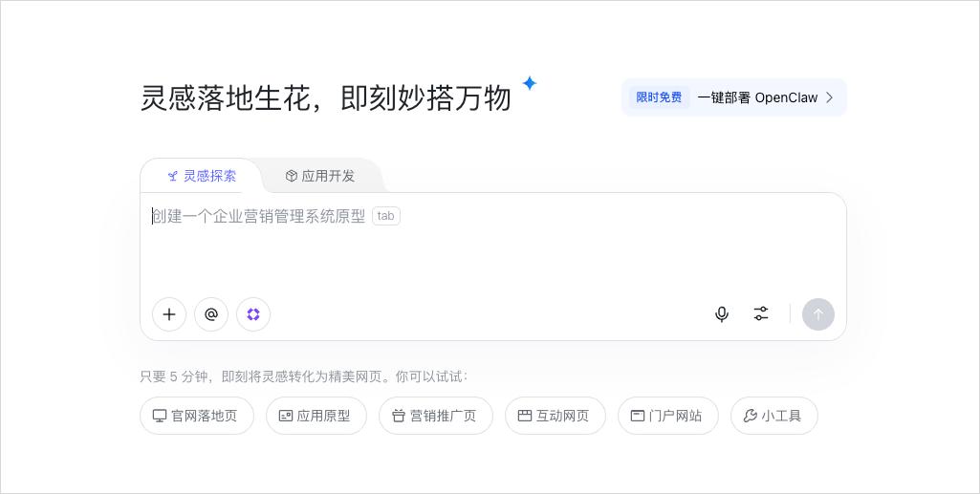This screenshot has height=494, width=980.
Task: Select the 应用原型 suggestion chip
Action: (316, 416)
